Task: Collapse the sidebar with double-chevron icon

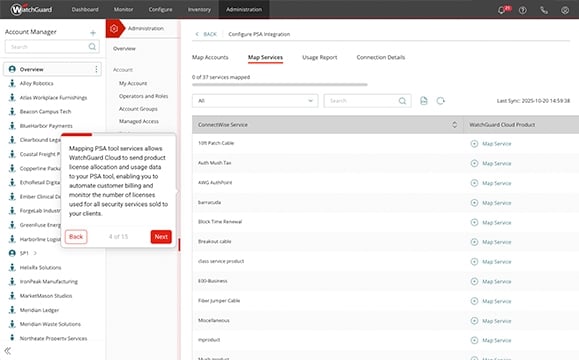Action: tap(7, 351)
